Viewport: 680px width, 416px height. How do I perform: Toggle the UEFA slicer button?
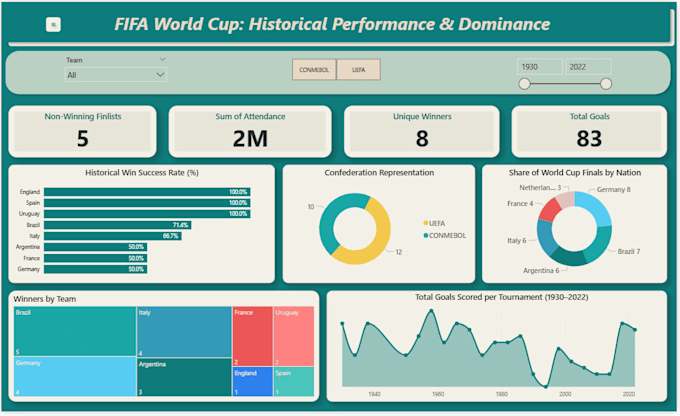359,69
